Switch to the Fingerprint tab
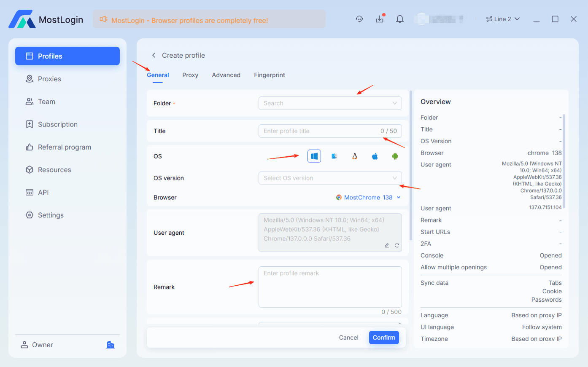The image size is (588, 367). tap(270, 75)
